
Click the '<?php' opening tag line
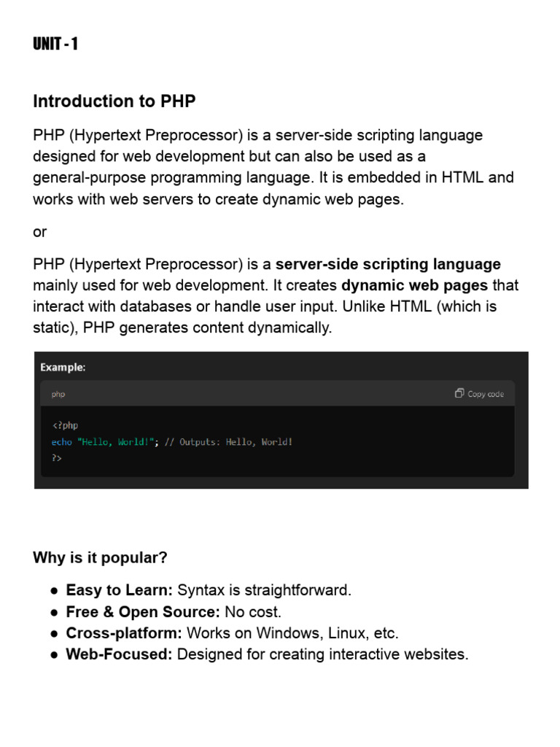(65, 425)
